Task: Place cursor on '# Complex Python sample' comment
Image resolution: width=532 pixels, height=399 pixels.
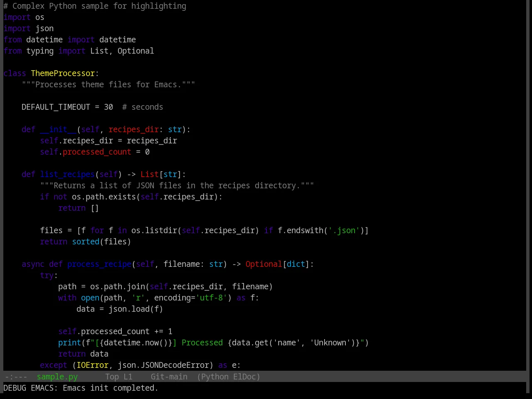Action: (95, 6)
